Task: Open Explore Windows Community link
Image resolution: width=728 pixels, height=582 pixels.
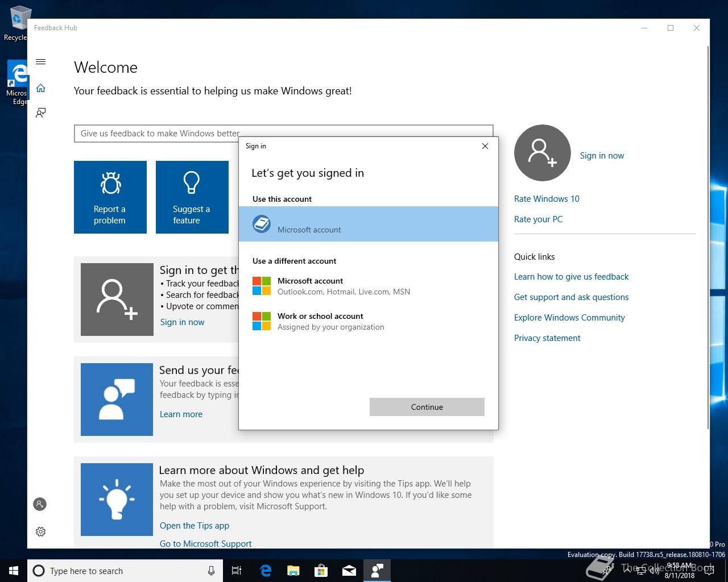Action: 569,318
